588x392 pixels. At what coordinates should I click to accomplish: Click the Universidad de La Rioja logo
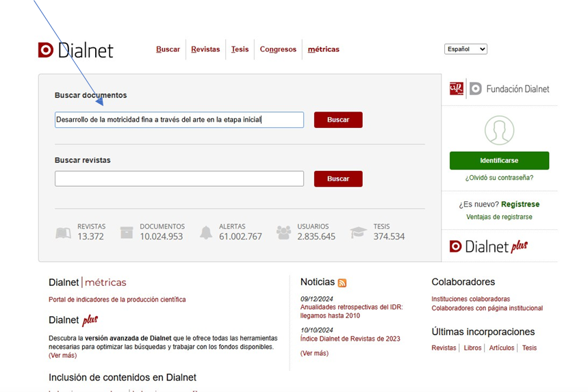click(x=457, y=88)
